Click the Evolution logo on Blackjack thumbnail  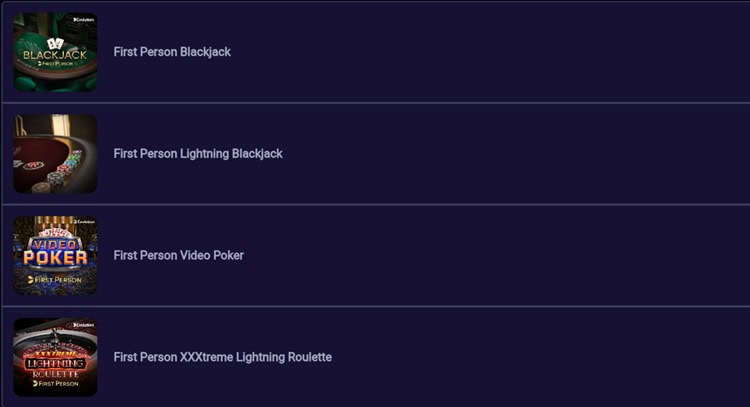[84, 19]
